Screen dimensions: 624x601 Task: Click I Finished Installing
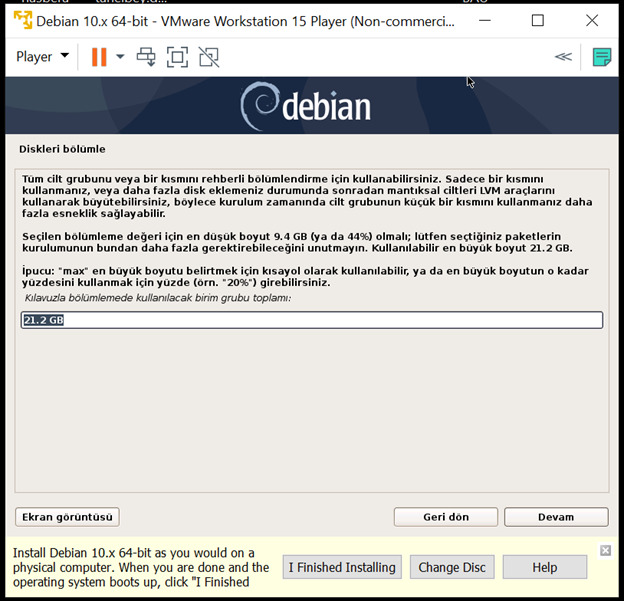tap(342, 567)
